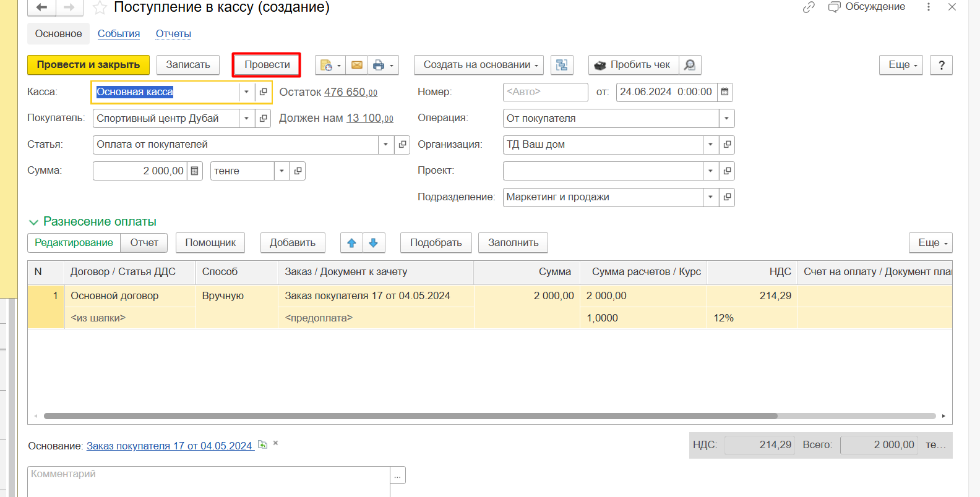
Task: Open the document structure icon button
Action: click(562, 65)
